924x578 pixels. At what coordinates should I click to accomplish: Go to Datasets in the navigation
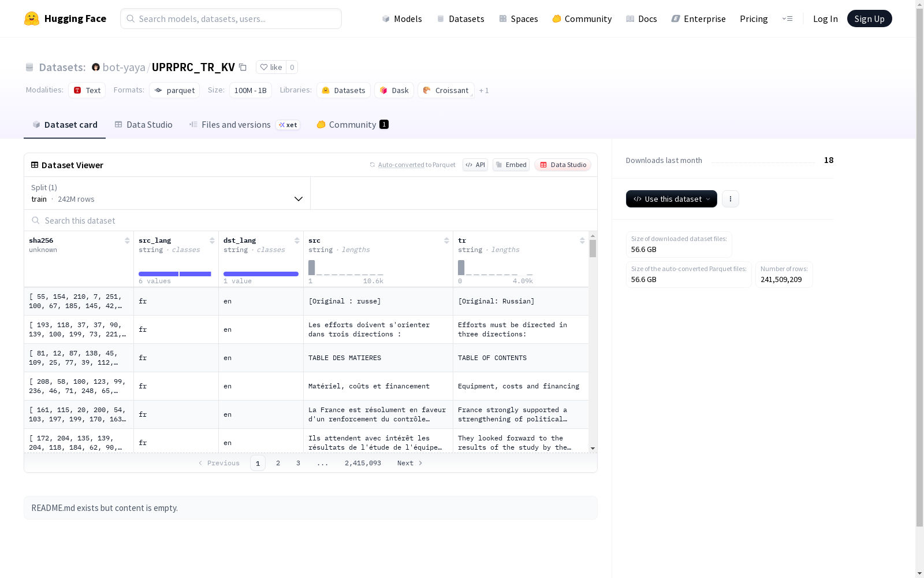click(x=461, y=18)
